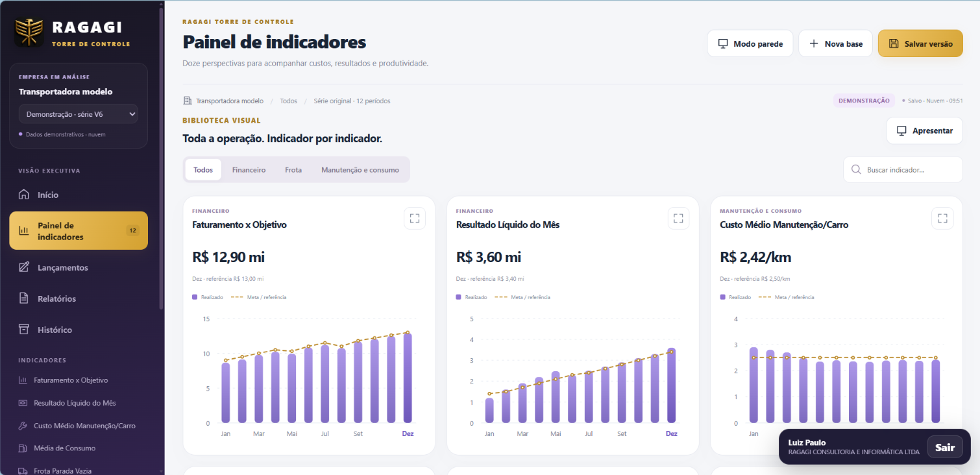Click the document icon next to Relatórios
Screen dimensions: 980x475
24,298
